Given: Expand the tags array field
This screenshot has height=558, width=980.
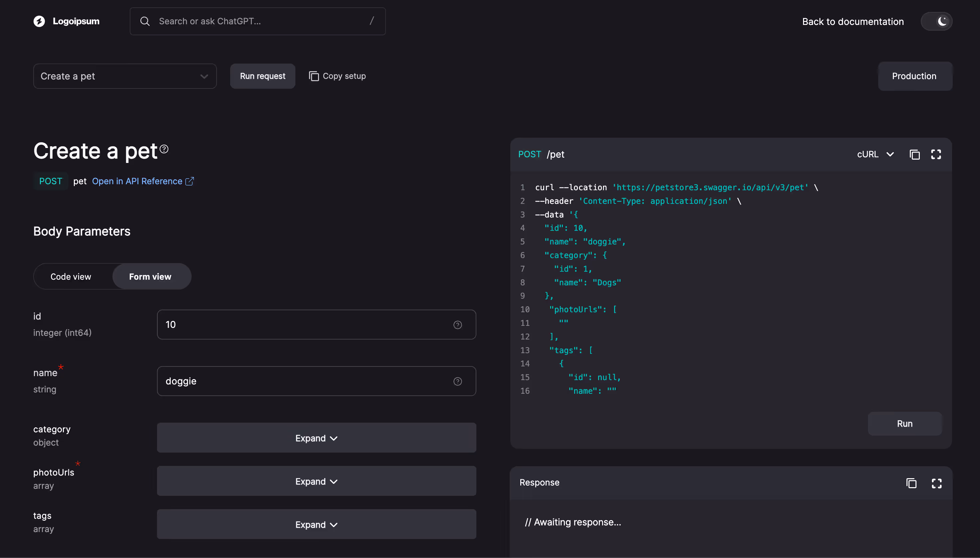Looking at the screenshot, I should [316, 525].
